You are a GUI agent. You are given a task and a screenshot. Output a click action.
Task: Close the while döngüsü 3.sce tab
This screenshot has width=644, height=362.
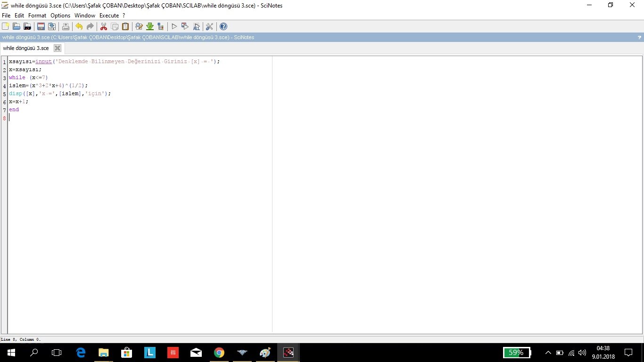point(58,48)
